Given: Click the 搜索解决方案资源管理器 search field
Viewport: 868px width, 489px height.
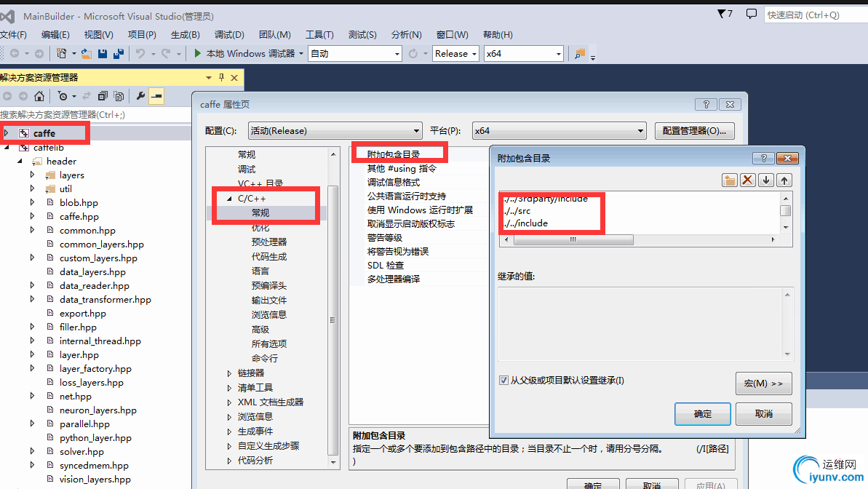Looking at the screenshot, I should [x=95, y=115].
